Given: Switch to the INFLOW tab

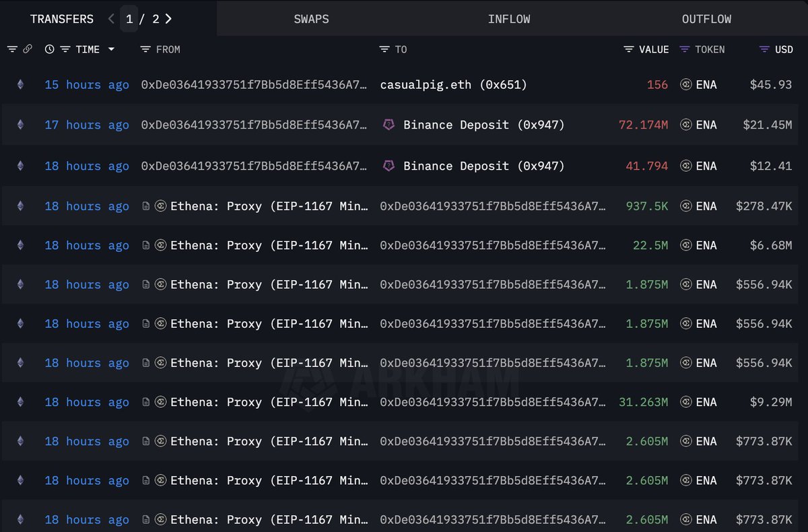Looking at the screenshot, I should tap(509, 19).
